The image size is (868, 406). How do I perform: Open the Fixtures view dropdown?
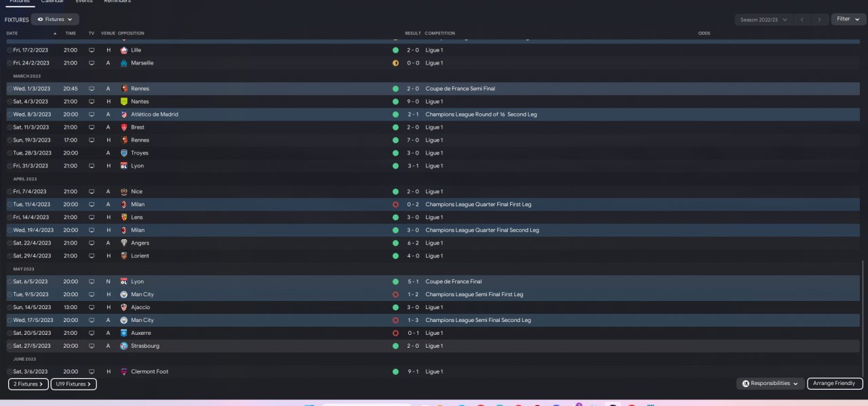click(x=55, y=20)
